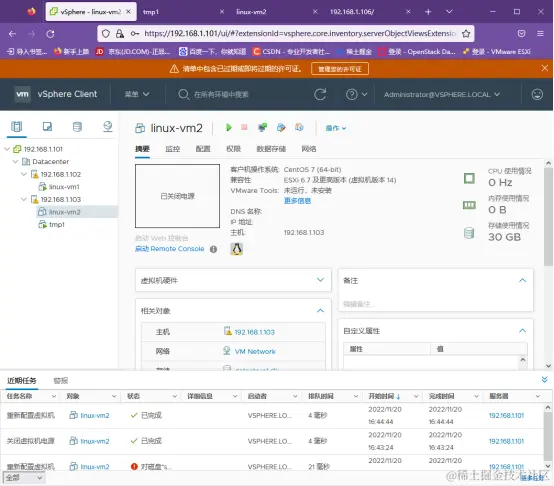The image size is (554, 486).
Task: Power on linux-vm2 with the green play icon
Action: point(229,128)
